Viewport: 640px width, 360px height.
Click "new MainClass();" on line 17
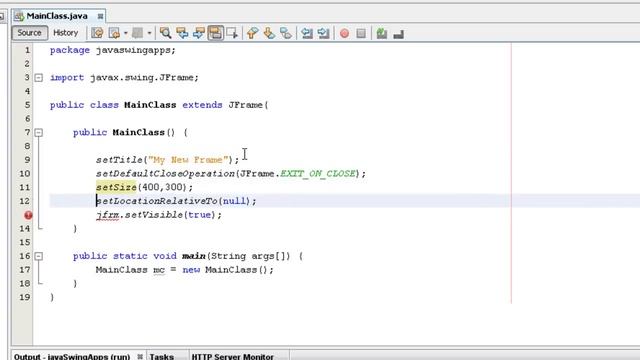[228, 270]
